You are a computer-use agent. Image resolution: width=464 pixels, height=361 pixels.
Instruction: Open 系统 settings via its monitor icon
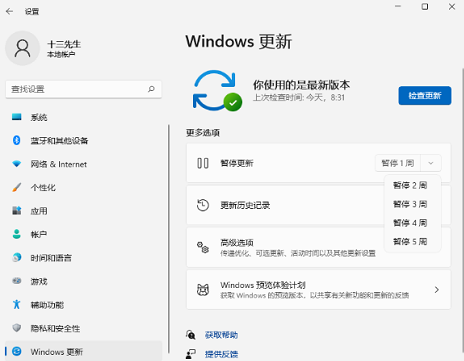(17, 117)
